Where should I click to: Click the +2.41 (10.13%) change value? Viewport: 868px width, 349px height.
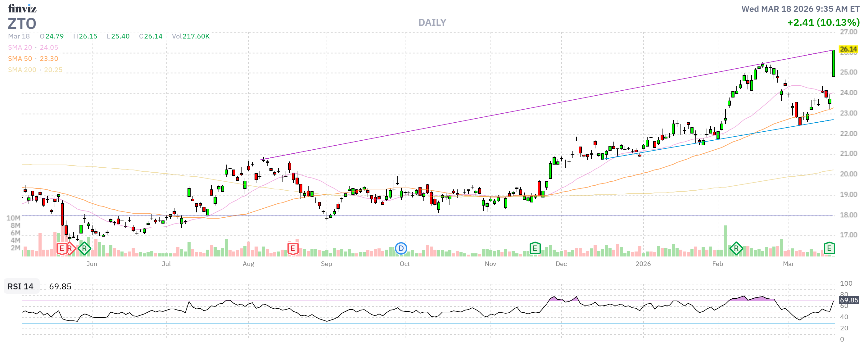823,23
